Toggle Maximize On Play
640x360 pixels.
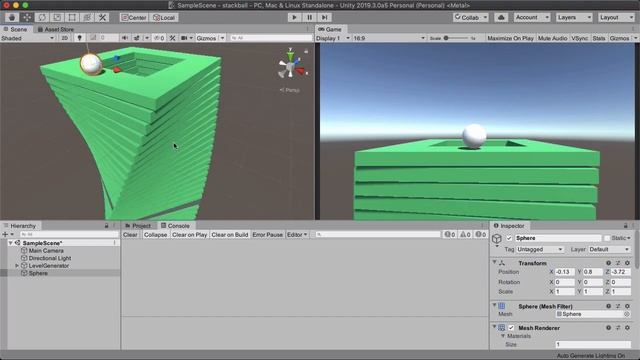[510, 38]
